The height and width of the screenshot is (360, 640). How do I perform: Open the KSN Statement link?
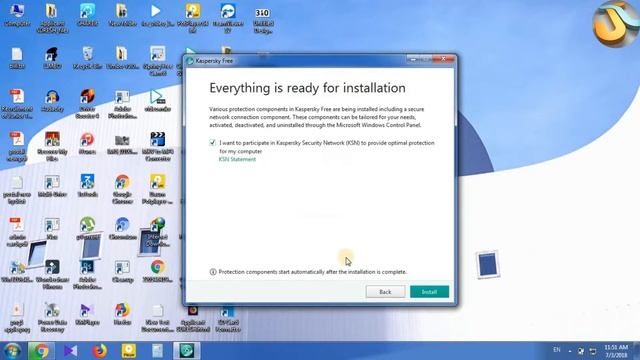(x=237, y=159)
